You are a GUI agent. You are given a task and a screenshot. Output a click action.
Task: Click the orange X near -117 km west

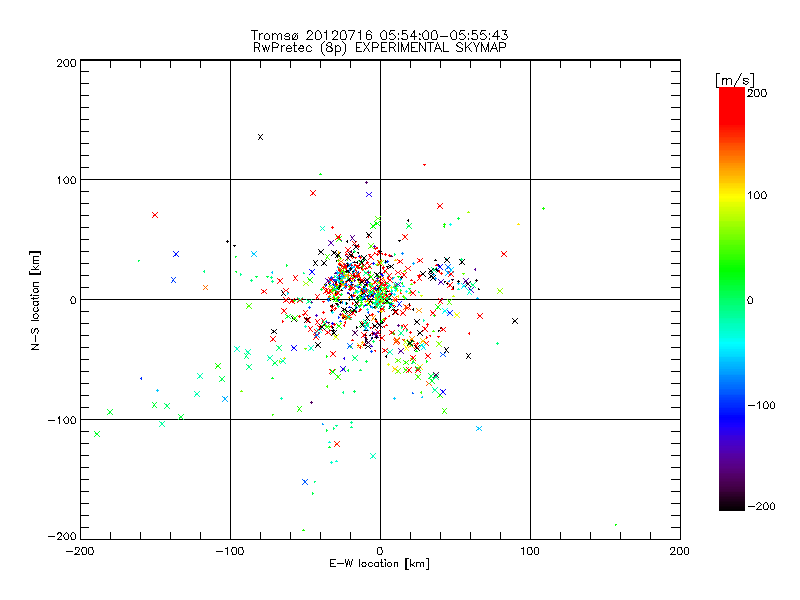point(206,287)
